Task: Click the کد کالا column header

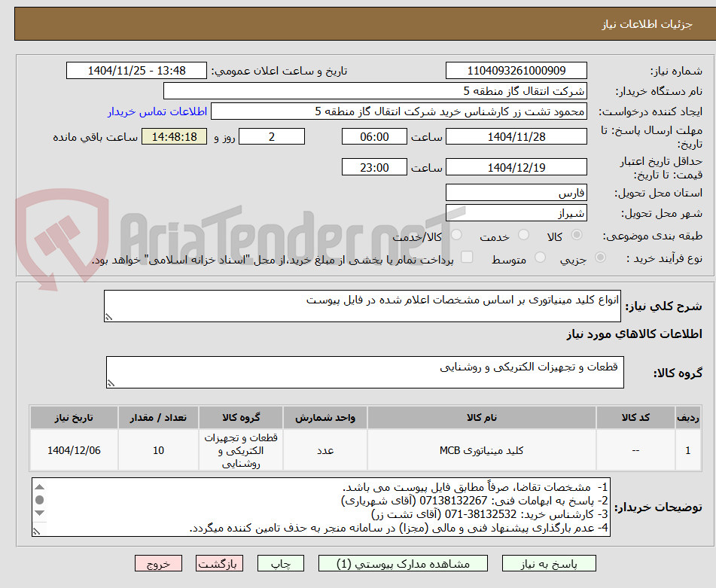Action: pos(635,418)
